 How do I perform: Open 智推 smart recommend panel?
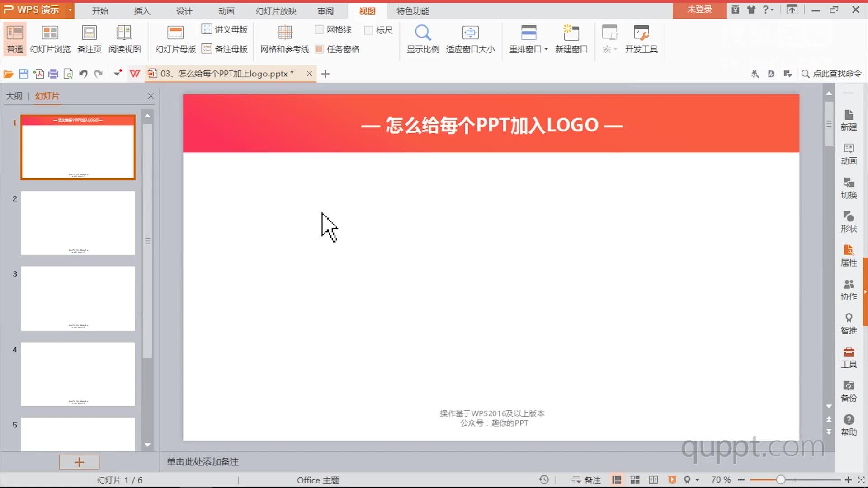849,324
